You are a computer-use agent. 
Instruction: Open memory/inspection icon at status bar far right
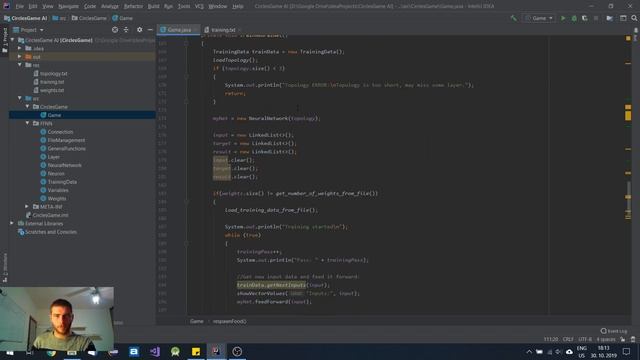(x=633, y=339)
